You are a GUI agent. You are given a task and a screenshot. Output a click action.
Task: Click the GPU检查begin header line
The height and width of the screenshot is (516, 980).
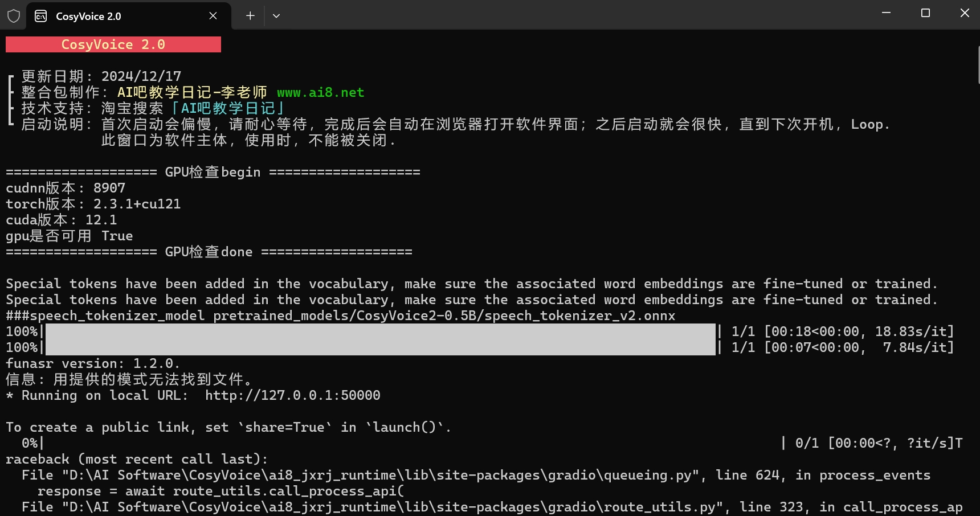(213, 172)
